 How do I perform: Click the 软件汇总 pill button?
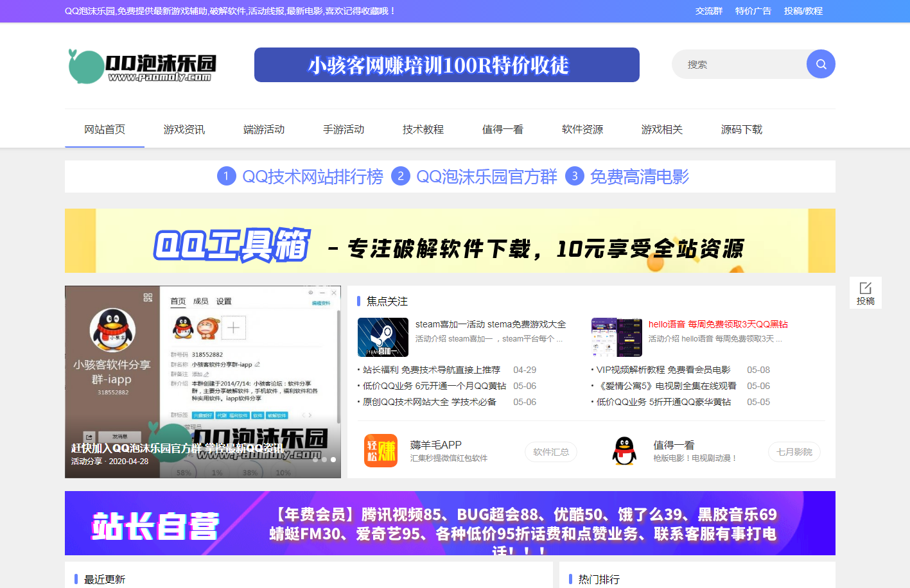tap(551, 452)
